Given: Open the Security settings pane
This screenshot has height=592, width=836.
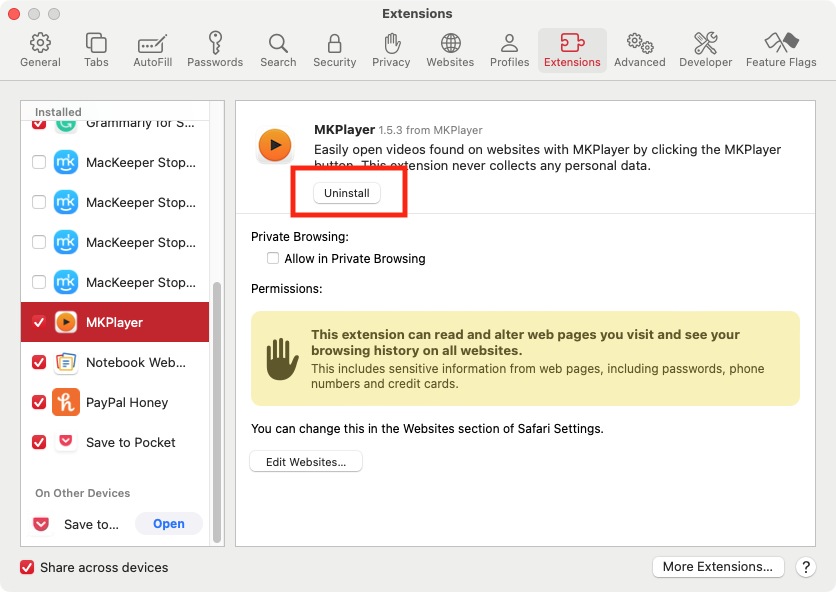Looking at the screenshot, I should coord(334,50).
